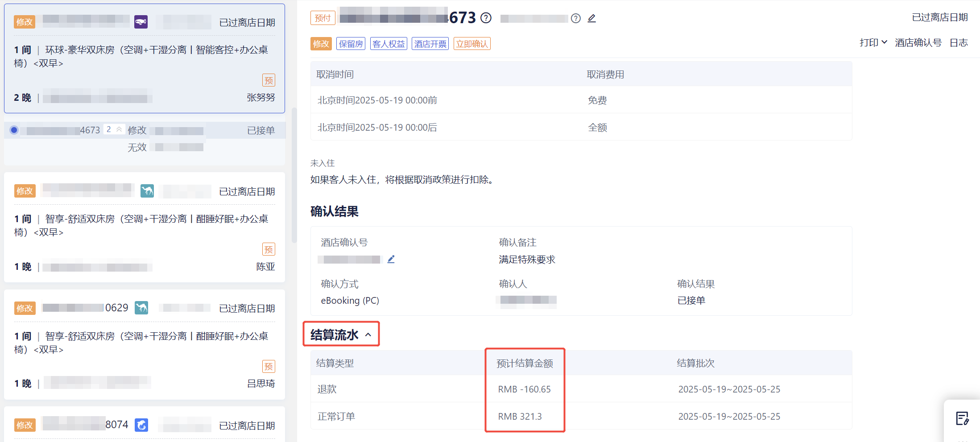Click the 修改 tag in the order detail header
980x442 pixels.
[321, 44]
